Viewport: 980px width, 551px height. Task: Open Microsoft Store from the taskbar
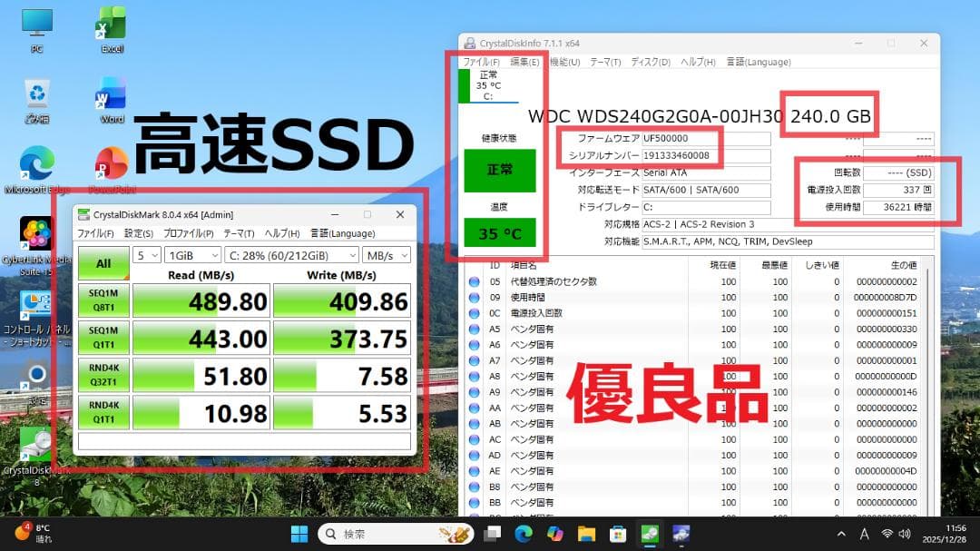tap(617, 534)
